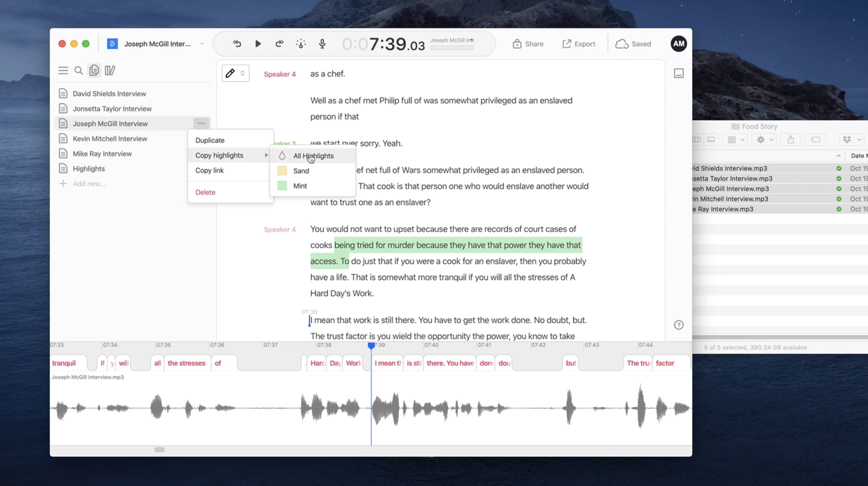
Task: Select the Pages view icon in the sidebar
Action: 94,70
